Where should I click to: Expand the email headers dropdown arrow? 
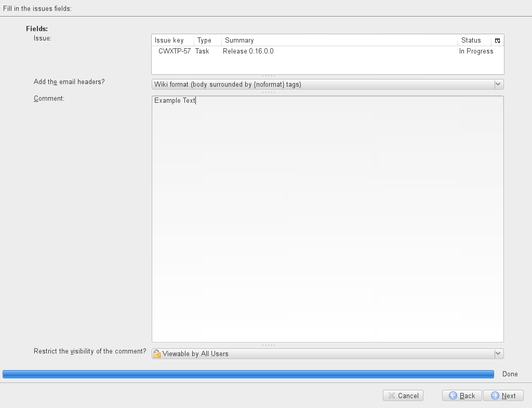(x=498, y=84)
